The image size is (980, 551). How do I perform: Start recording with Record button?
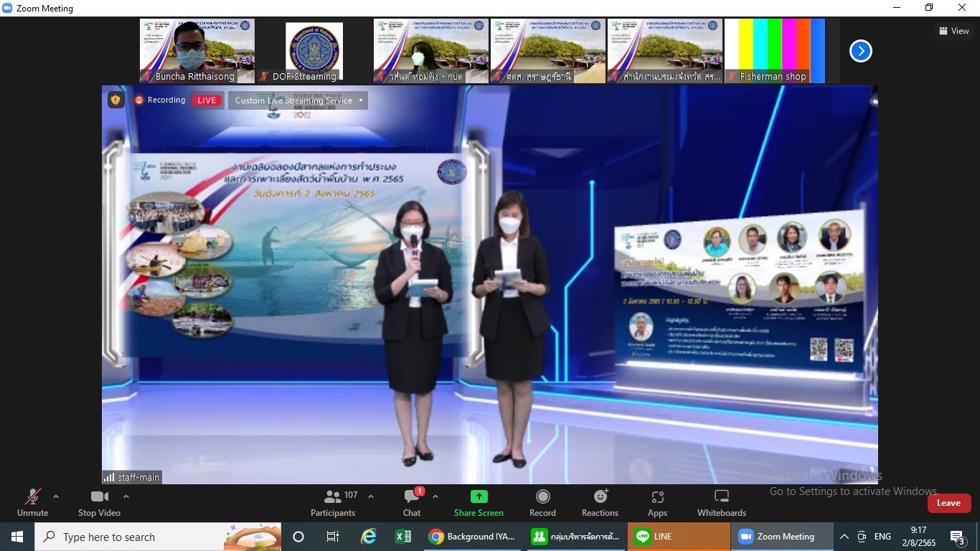tap(542, 502)
